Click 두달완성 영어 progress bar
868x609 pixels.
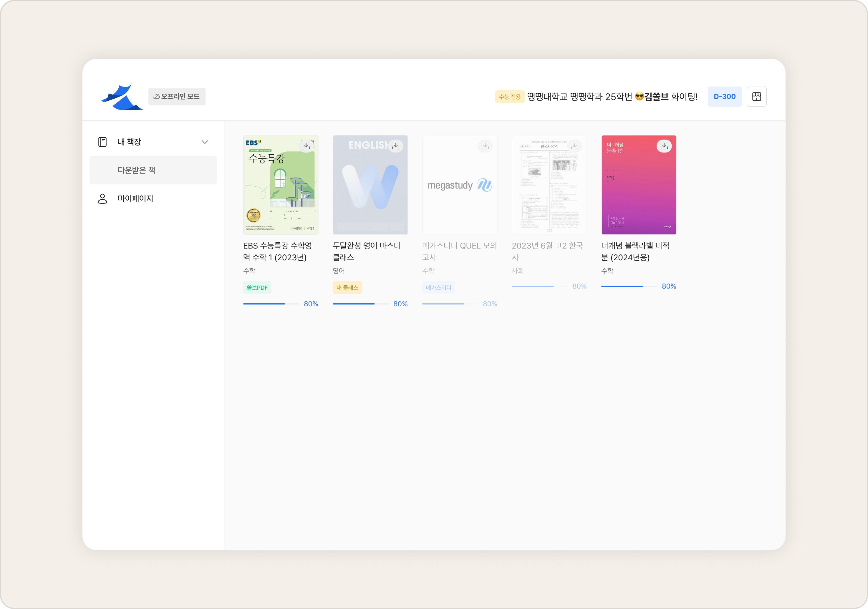[360, 304]
